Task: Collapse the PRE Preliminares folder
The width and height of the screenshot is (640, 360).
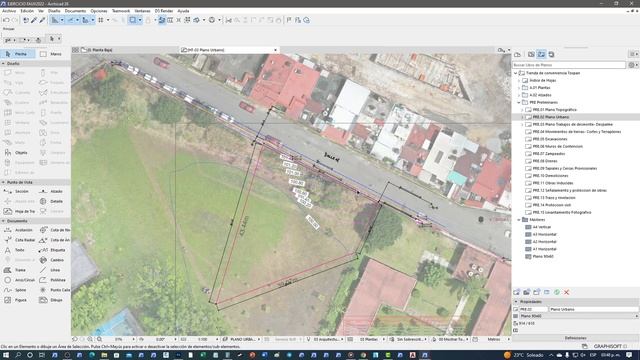Action: point(519,102)
